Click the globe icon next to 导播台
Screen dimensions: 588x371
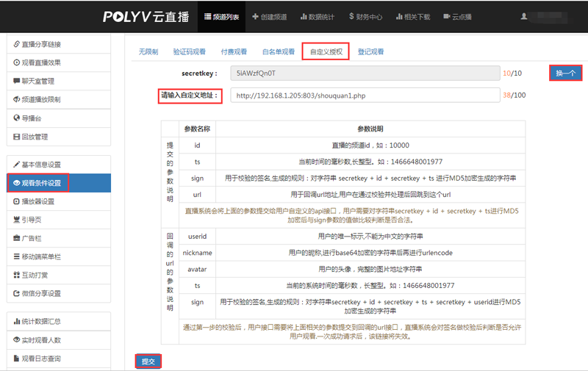(x=16, y=118)
